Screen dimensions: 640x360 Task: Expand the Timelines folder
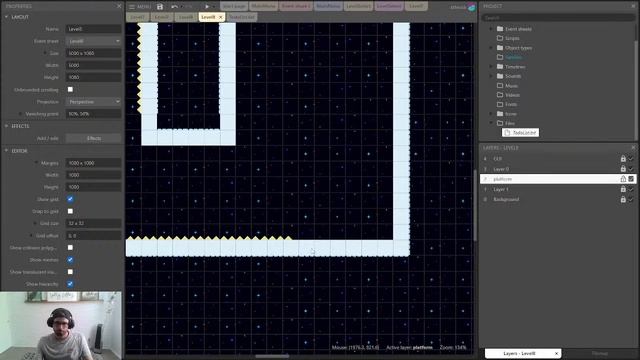pyautogui.click(x=491, y=67)
